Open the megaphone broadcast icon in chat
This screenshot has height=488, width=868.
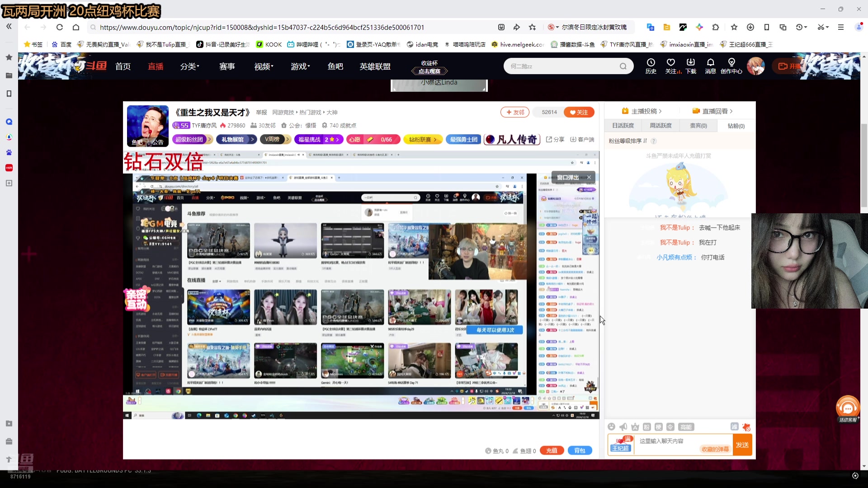(623, 427)
